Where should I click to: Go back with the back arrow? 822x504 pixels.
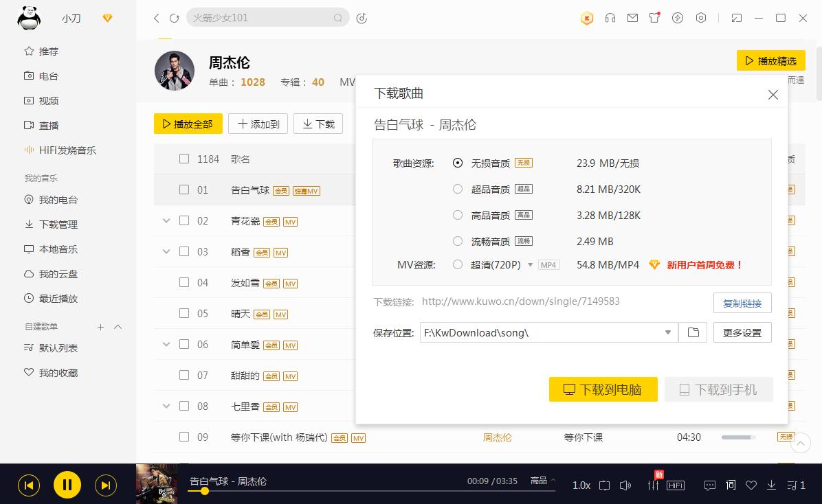click(156, 19)
